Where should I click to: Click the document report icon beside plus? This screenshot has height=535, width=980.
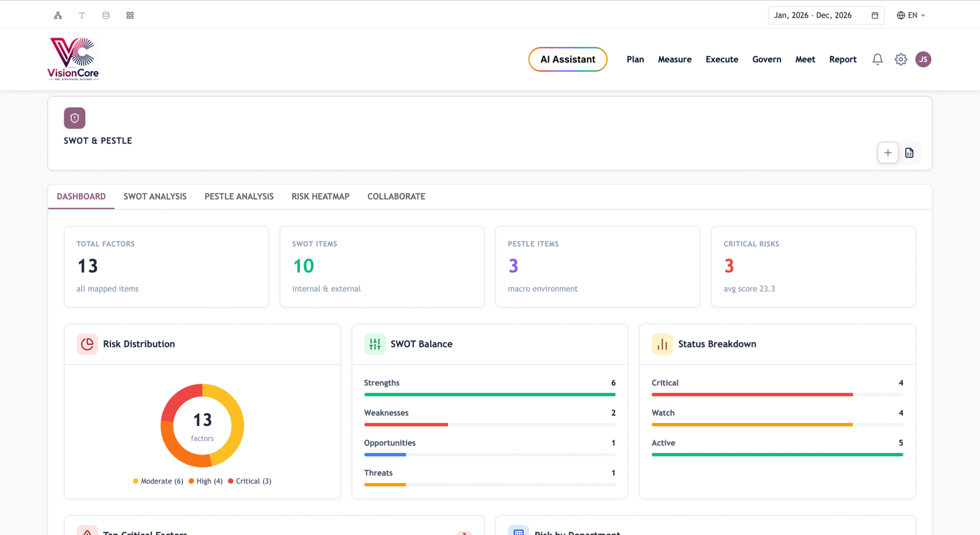(x=910, y=153)
